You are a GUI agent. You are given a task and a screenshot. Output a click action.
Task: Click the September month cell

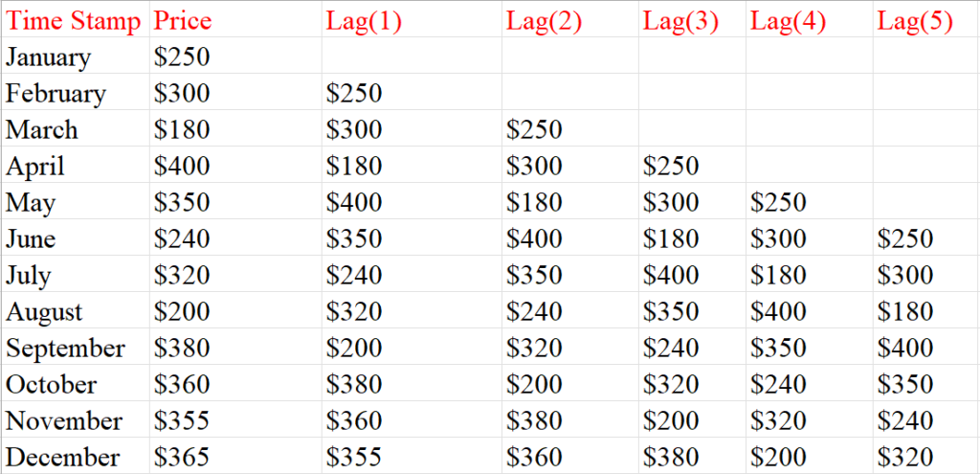[65, 349]
